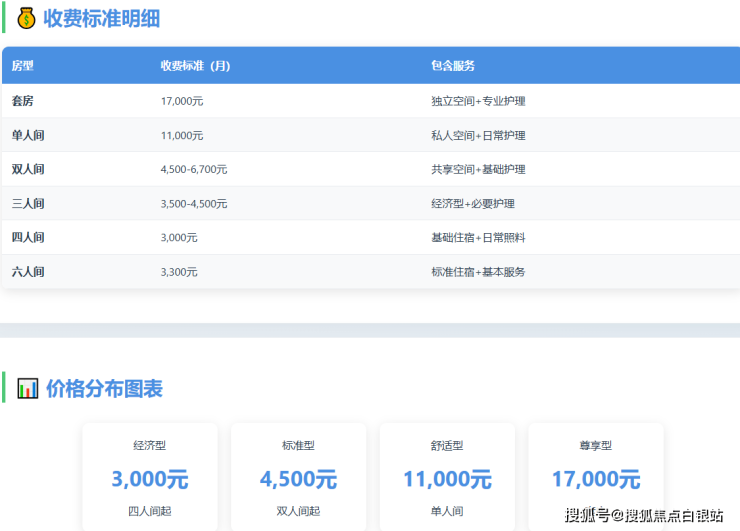The width and height of the screenshot is (740, 531).
Task: Click the 六人间 row label
Action: tap(28, 271)
